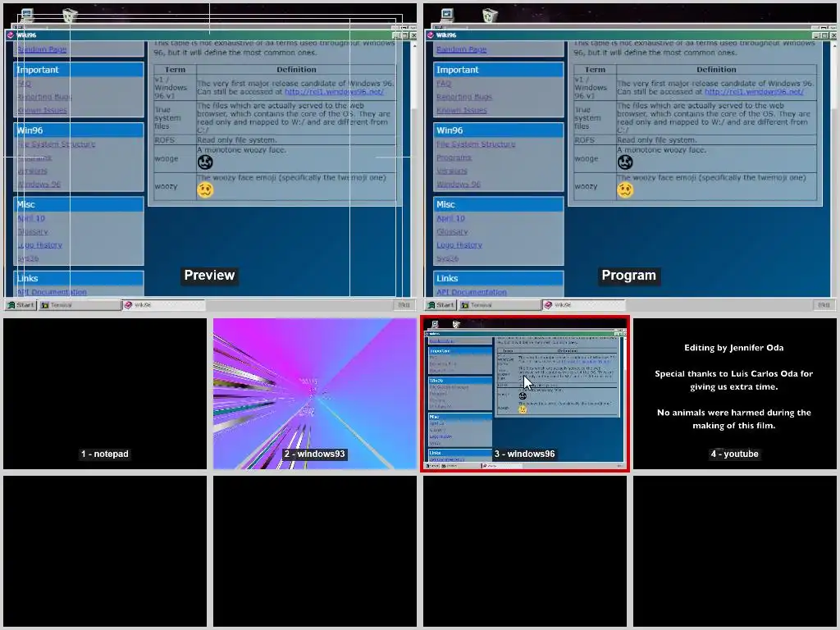Click the Definition column header in Program
The image size is (840, 630).
tap(716, 70)
